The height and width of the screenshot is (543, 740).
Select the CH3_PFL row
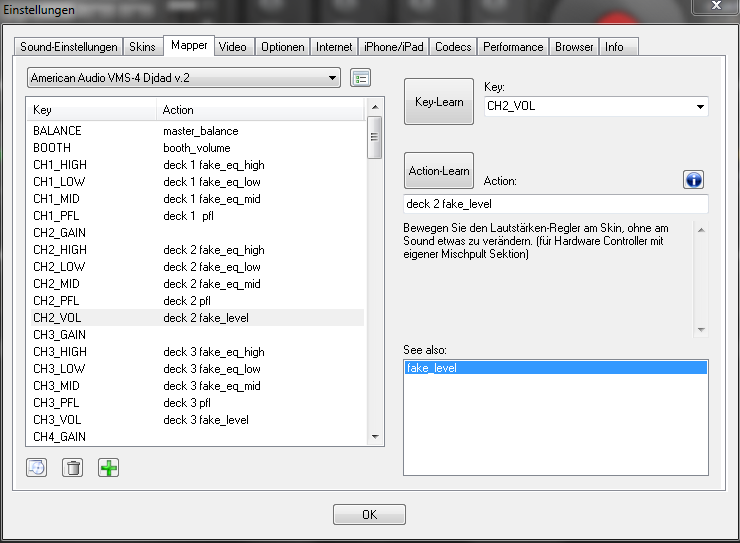[x=197, y=402]
